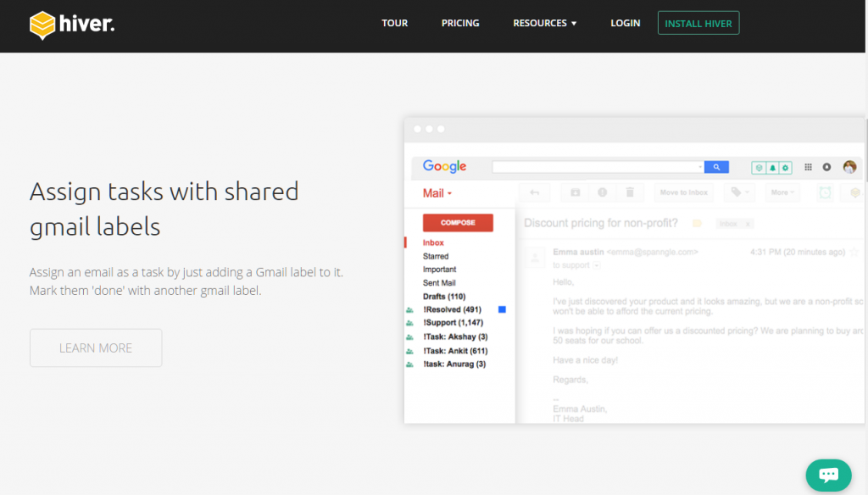Click the Google logo in Gmail

coord(444,167)
